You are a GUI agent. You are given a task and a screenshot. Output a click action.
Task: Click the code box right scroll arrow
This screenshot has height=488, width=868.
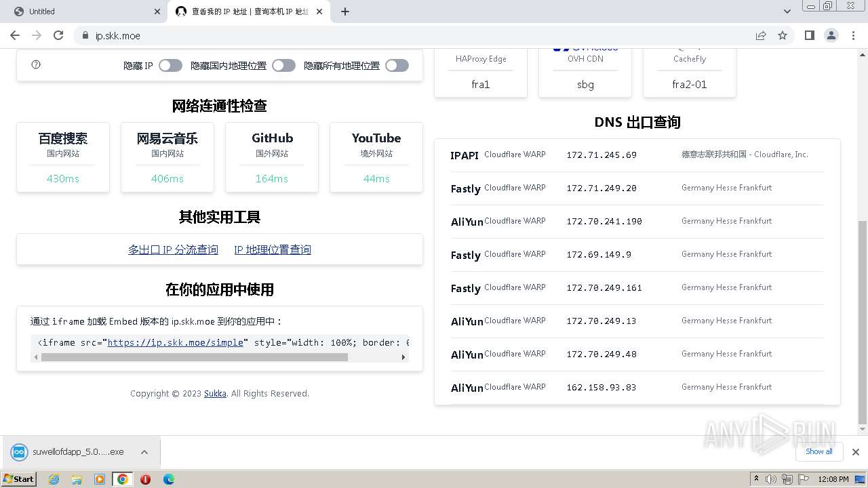403,357
